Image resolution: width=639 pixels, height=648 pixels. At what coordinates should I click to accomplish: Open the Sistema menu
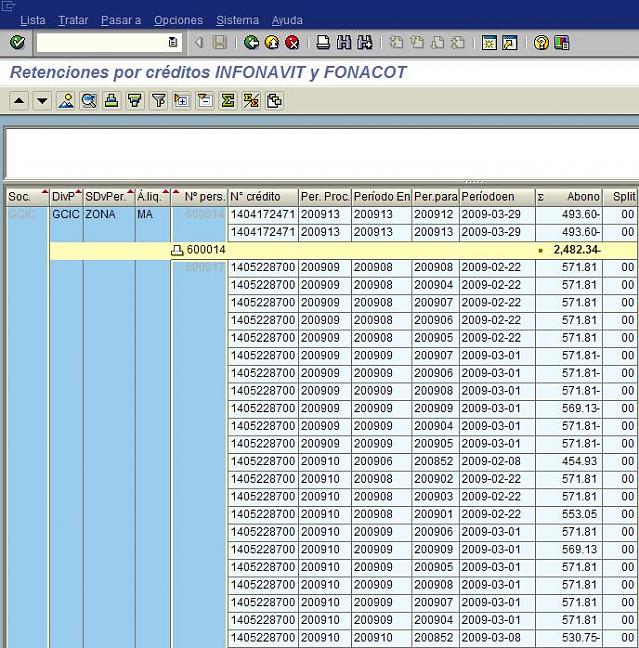[x=237, y=20]
